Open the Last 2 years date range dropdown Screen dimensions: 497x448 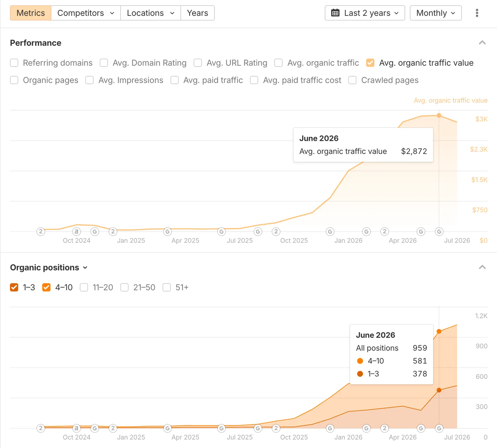pyautogui.click(x=365, y=13)
